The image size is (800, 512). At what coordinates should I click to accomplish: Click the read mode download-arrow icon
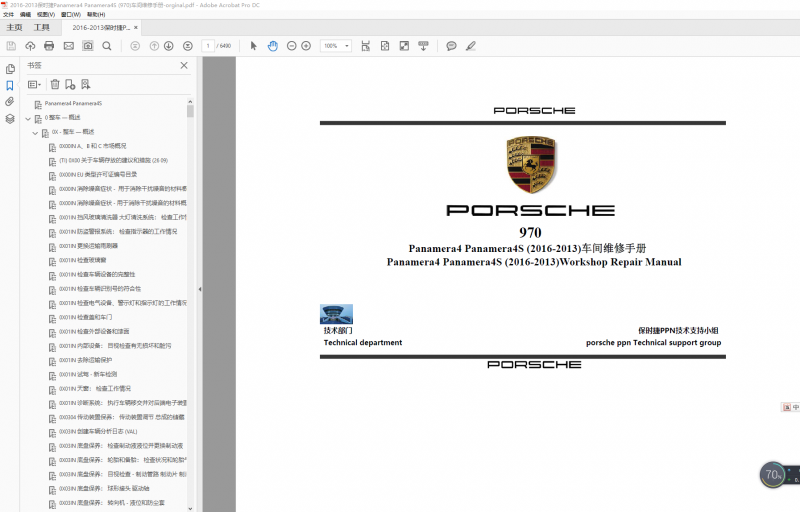point(423,46)
